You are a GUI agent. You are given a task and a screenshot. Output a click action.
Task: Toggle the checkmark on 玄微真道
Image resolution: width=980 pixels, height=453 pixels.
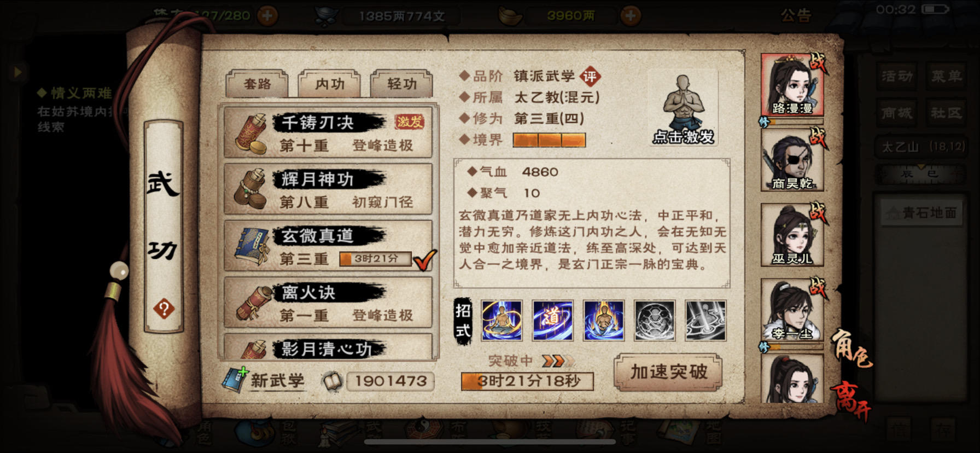[425, 260]
